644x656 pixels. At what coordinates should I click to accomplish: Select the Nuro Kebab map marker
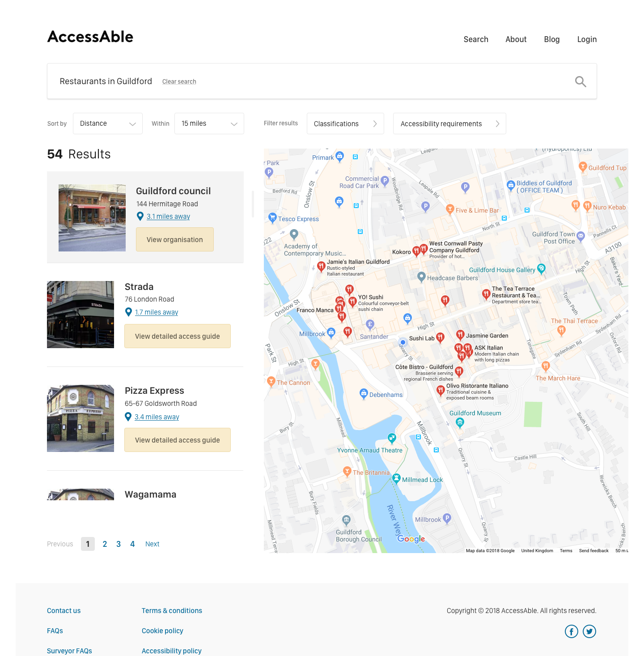(x=587, y=206)
